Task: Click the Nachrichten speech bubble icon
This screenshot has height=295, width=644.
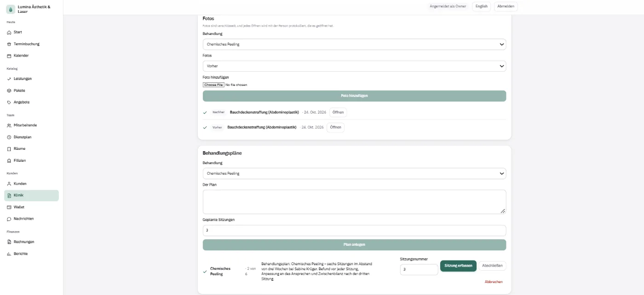Action: pos(9,219)
